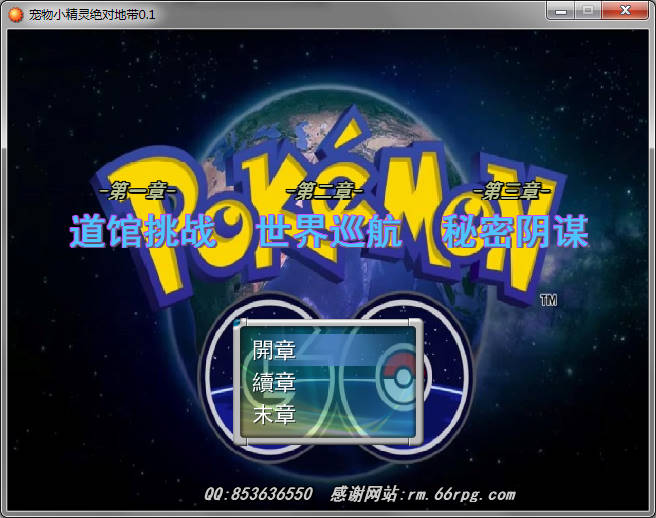Click the QQ:853636550 text
The width and height of the screenshot is (656, 518).
tap(258, 494)
